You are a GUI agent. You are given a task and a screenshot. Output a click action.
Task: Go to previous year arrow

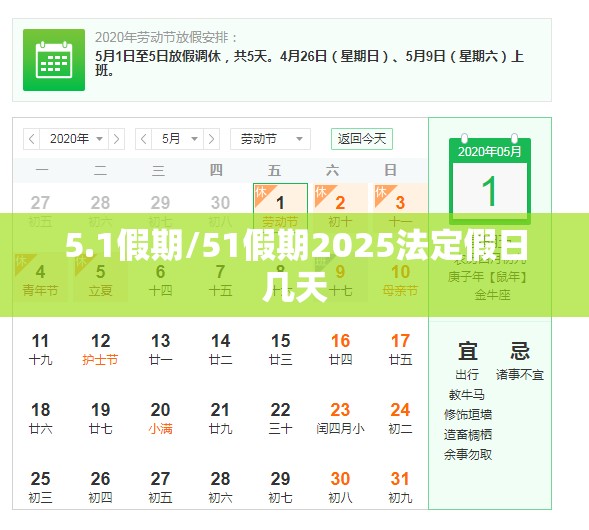point(32,139)
